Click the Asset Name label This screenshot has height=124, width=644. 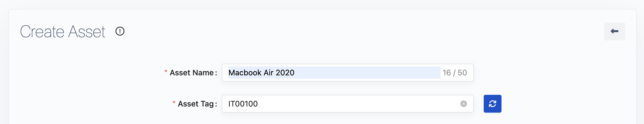pos(192,73)
